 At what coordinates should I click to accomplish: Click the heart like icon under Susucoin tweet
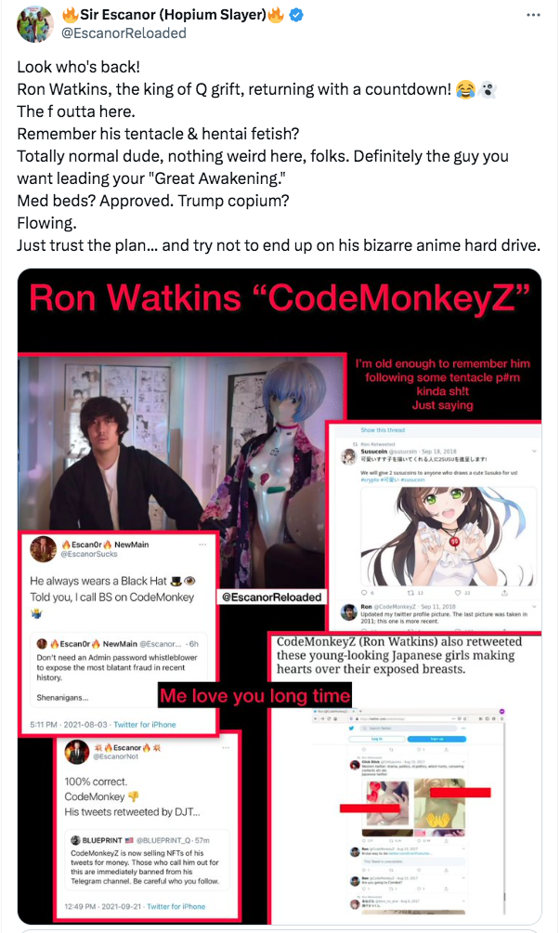click(x=458, y=593)
